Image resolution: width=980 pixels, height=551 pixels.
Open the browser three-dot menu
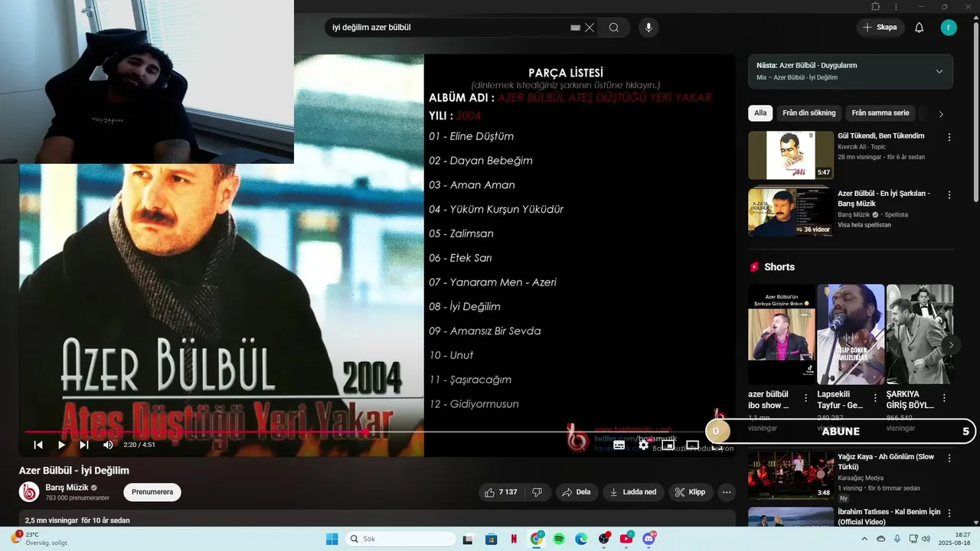(896, 7)
